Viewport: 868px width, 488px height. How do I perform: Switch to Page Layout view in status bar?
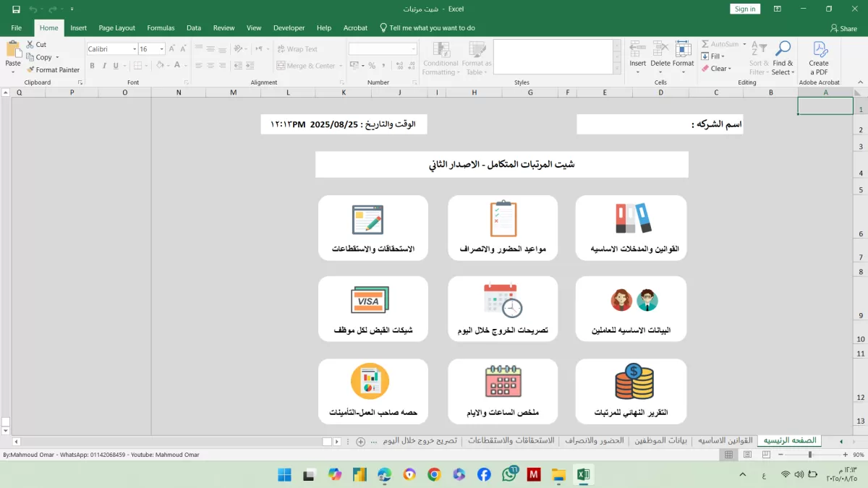coord(747,455)
